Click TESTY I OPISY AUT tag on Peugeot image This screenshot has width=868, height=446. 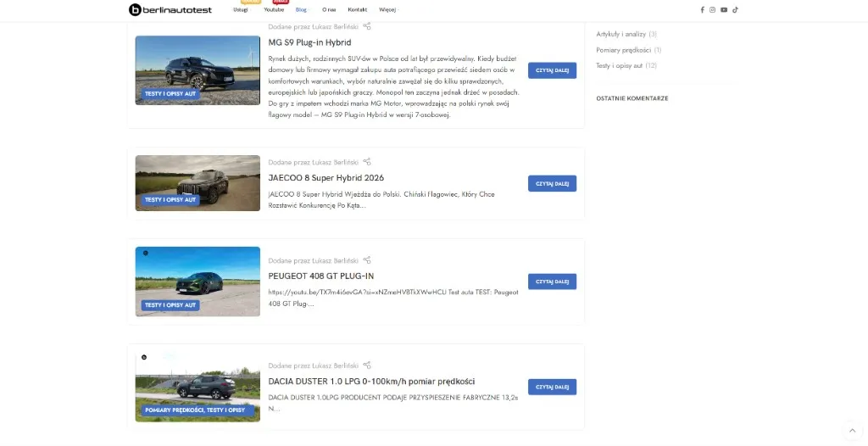pyautogui.click(x=170, y=304)
